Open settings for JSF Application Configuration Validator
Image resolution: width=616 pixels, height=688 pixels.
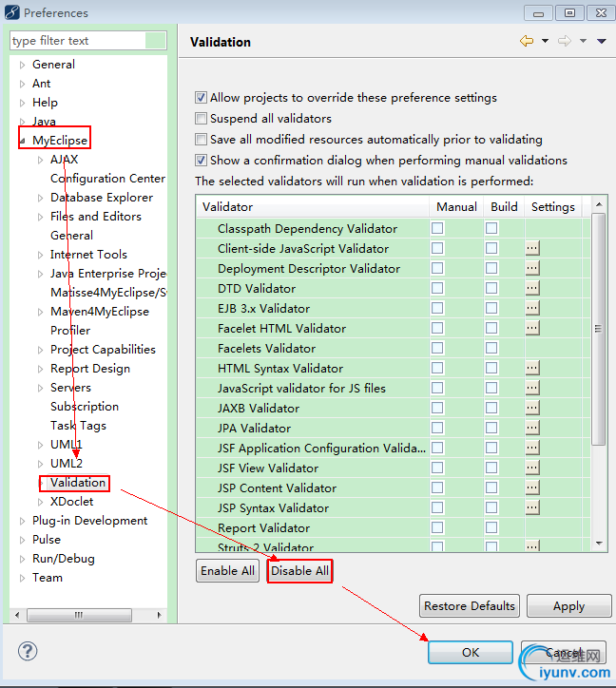[532, 448]
